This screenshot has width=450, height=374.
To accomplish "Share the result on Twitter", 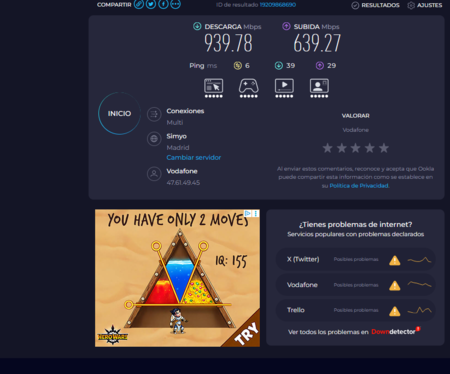I will coord(151,4).
